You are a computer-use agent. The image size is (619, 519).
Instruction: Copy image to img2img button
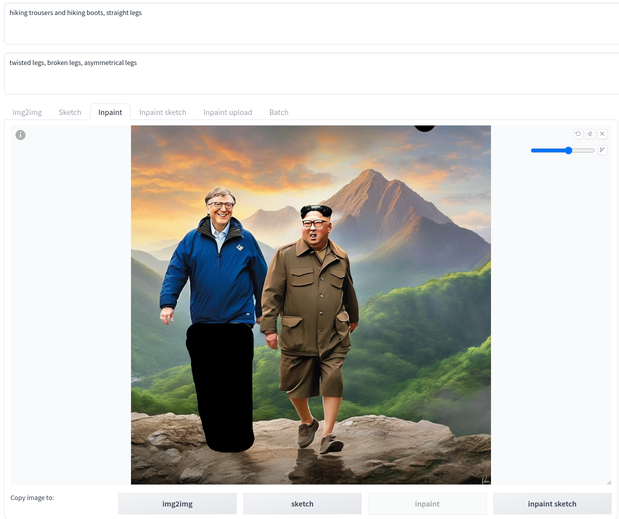[x=177, y=504]
